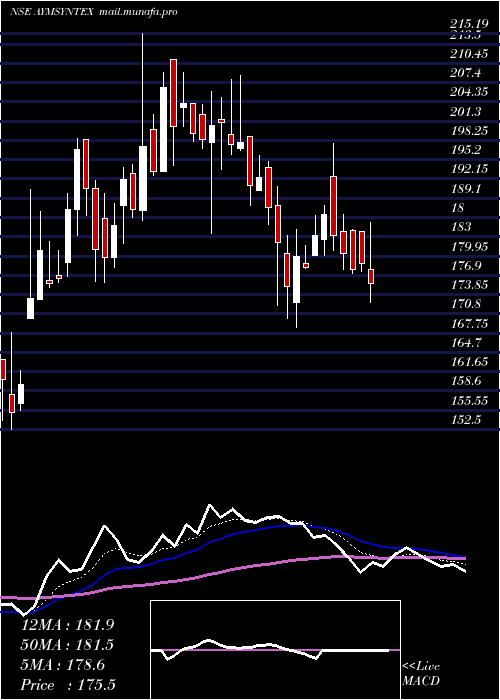This screenshot has height=700, width=500.
Task: Click the 204.35 price level label
Action: (469, 93)
